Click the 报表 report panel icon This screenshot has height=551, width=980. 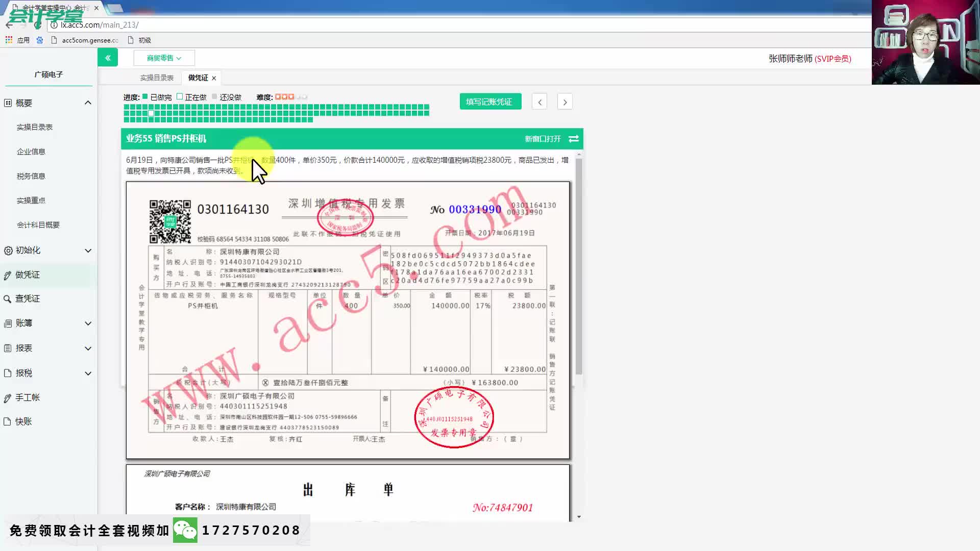click(x=7, y=348)
